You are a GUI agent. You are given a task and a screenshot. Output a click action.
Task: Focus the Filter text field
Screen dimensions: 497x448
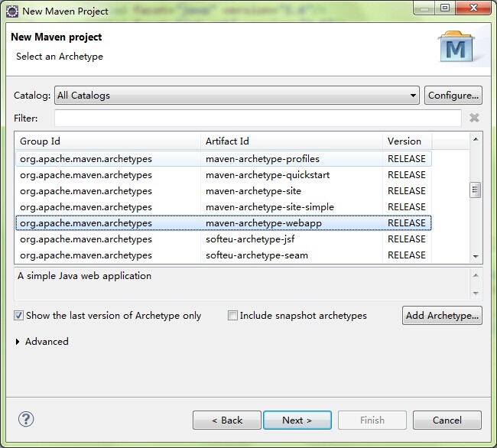point(258,118)
